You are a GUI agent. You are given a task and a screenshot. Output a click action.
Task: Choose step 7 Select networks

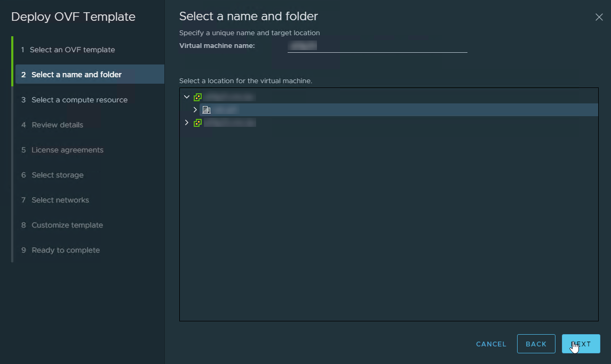tap(60, 200)
